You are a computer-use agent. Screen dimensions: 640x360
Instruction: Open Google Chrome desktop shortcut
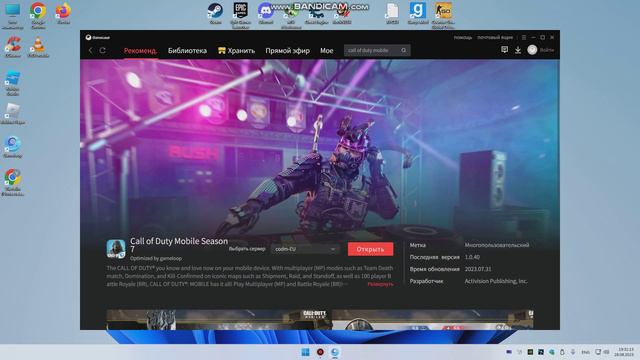pos(38,16)
